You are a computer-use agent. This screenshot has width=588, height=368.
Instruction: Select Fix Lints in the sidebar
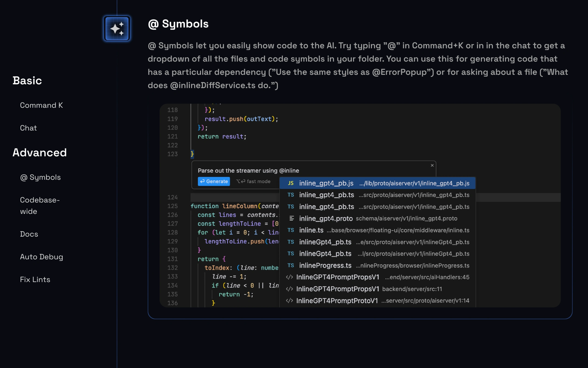35,280
